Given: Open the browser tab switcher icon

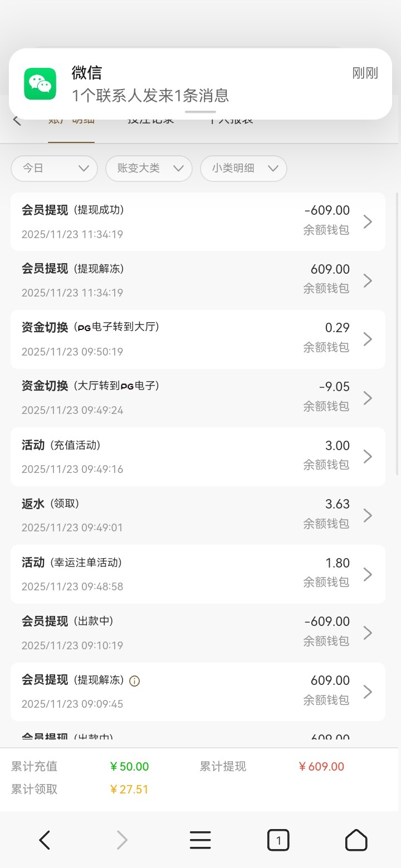Looking at the screenshot, I should coord(278,840).
